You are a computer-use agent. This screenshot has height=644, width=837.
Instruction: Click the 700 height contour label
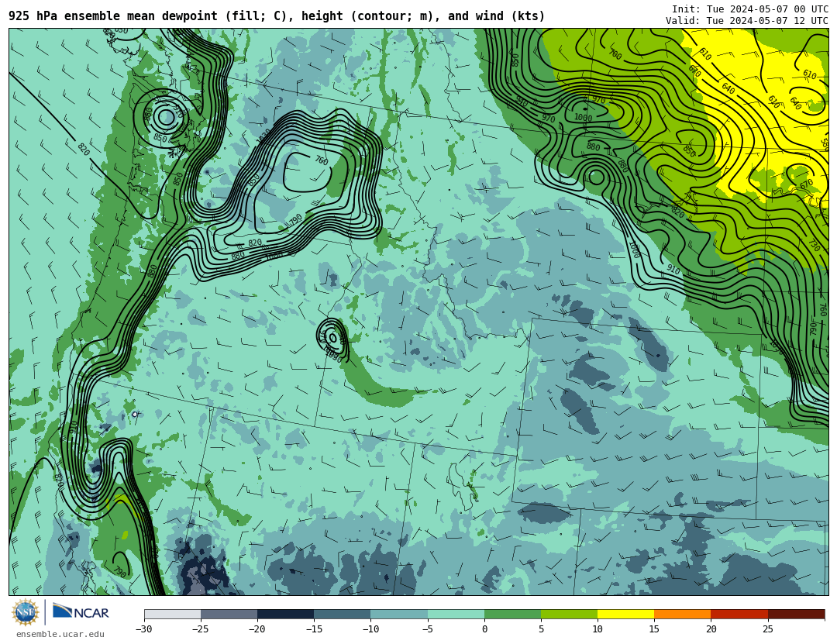[x=615, y=54]
